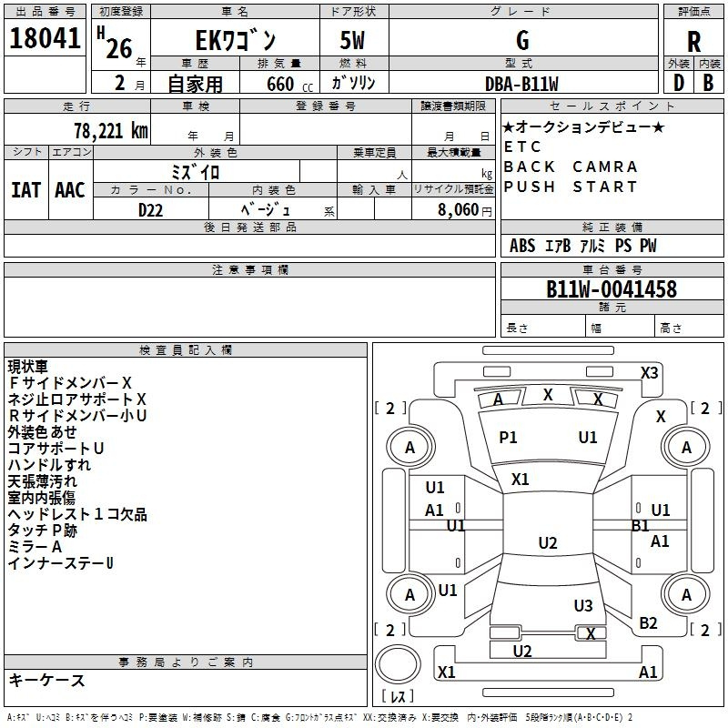Click the P1 mark on the hood
The image size is (728, 728).
(x=508, y=438)
